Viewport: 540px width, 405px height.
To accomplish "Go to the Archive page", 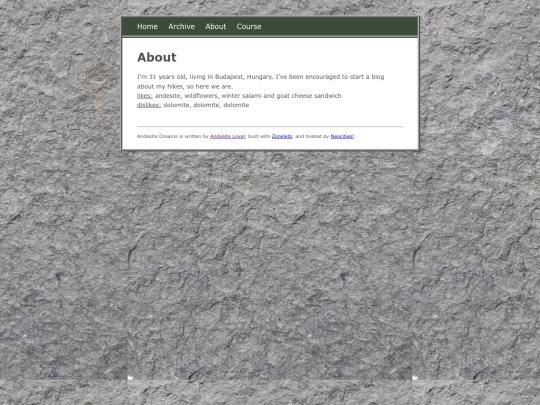I will [x=181, y=27].
